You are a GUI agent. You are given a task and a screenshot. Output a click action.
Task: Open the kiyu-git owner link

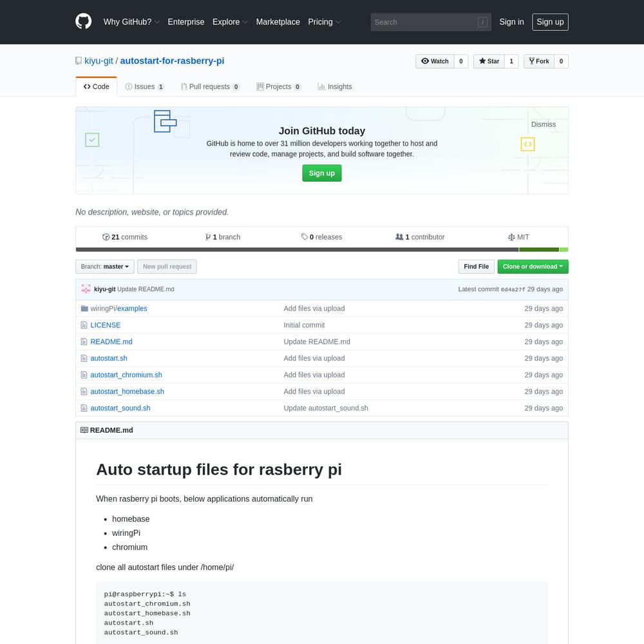click(x=99, y=61)
